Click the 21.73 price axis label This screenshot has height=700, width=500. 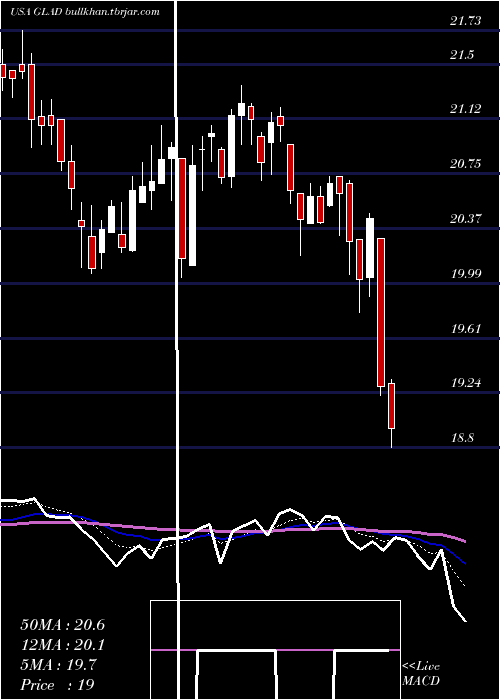click(x=466, y=21)
